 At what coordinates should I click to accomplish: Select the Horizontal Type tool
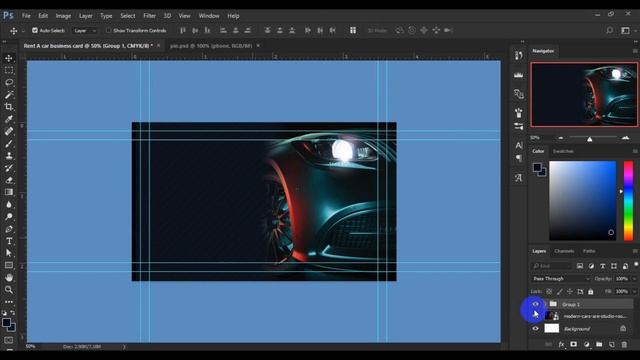click(9, 241)
